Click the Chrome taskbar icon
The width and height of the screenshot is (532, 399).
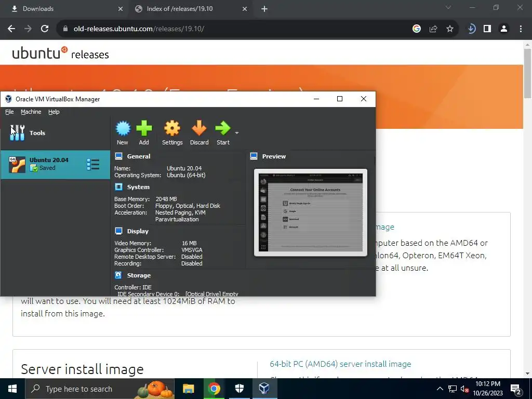pos(214,389)
